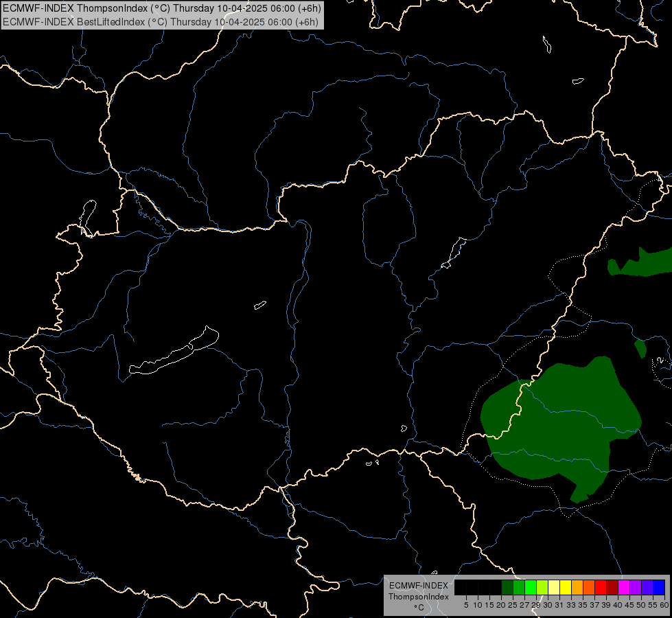Pick the purple 45–50 legend swatch
The height and width of the screenshot is (618, 672).
click(636, 587)
